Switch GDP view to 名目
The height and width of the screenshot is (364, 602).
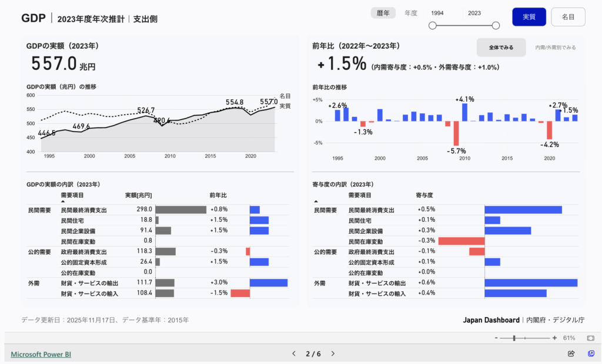[x=568, y=17]
